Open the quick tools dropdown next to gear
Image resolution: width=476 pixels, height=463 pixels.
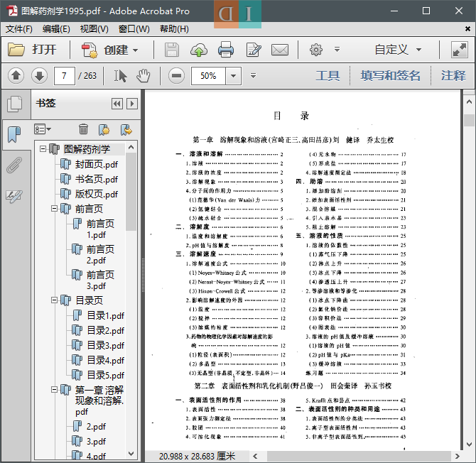coord(337,50)
